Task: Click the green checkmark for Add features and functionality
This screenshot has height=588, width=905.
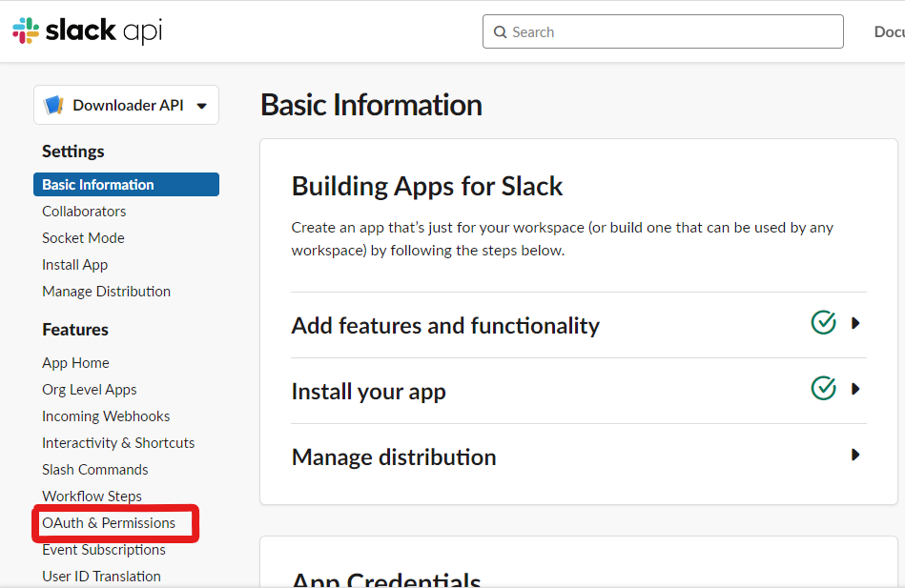Action: [x=823, y=322]
